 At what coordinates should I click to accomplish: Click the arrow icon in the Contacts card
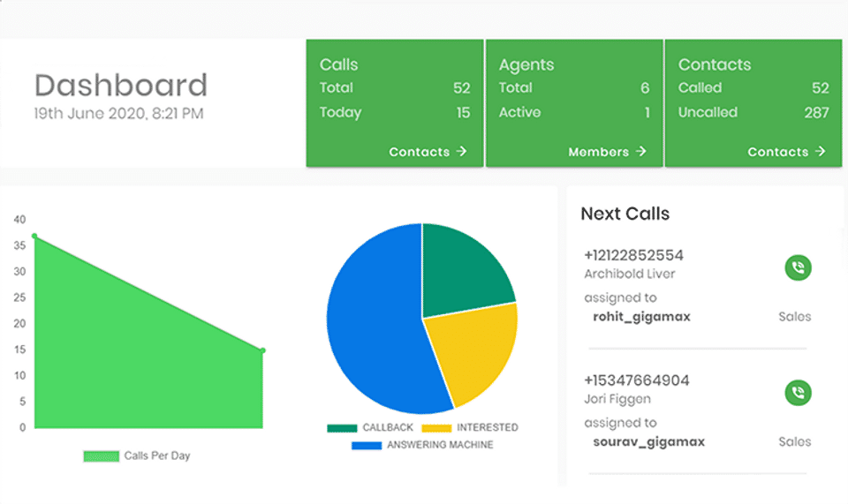pyautogui.click(x=821, y=151)
